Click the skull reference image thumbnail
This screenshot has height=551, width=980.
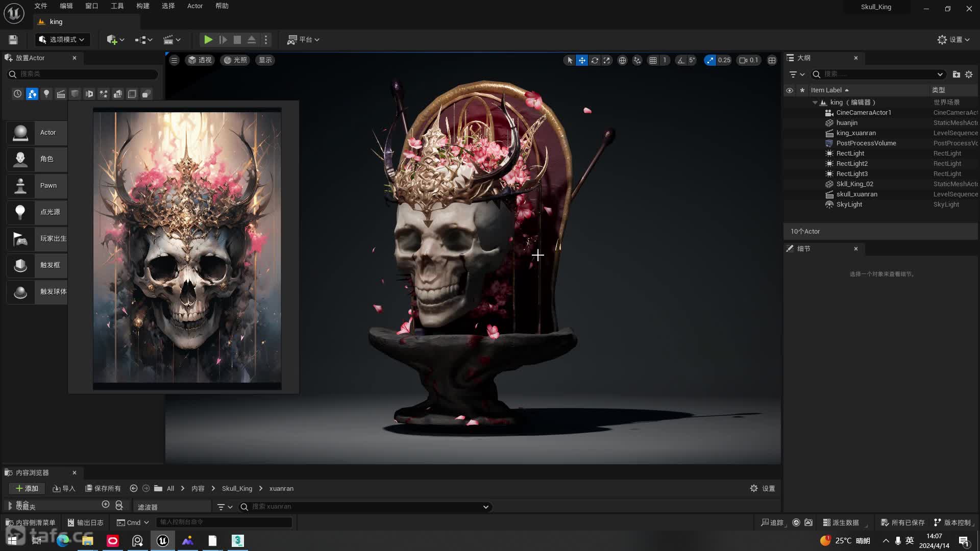pos(187,247)
